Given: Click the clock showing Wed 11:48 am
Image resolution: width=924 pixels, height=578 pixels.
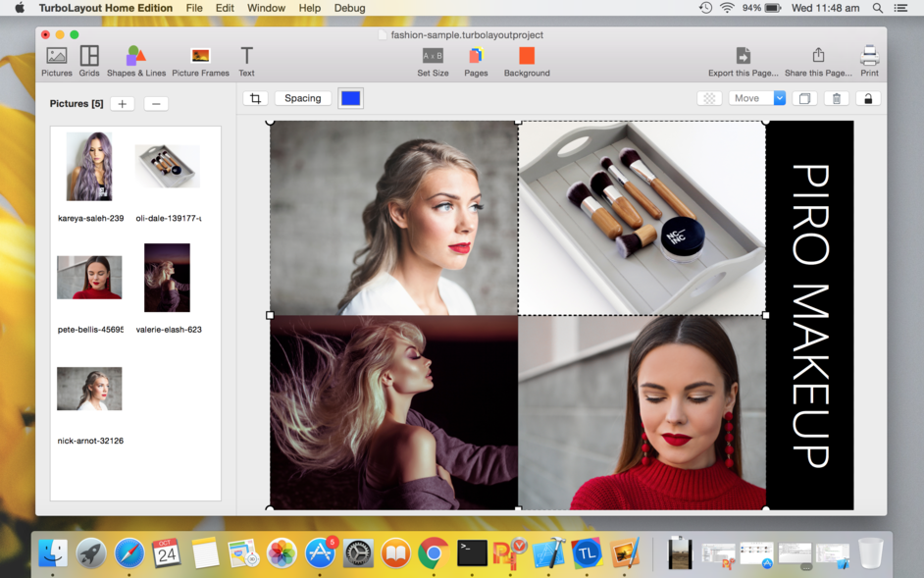Looking at the screenshot, I should tap(825, 8).
